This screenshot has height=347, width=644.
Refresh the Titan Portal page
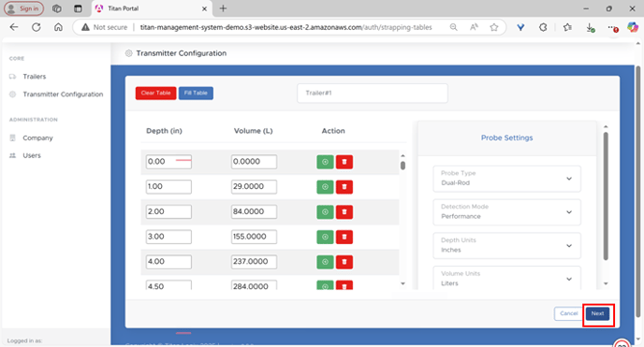pyautogui.click(x=37, y=27)
